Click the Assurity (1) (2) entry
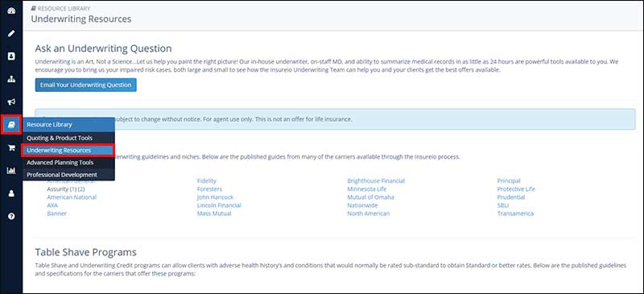644x294 pixels. tap(66, 189)
